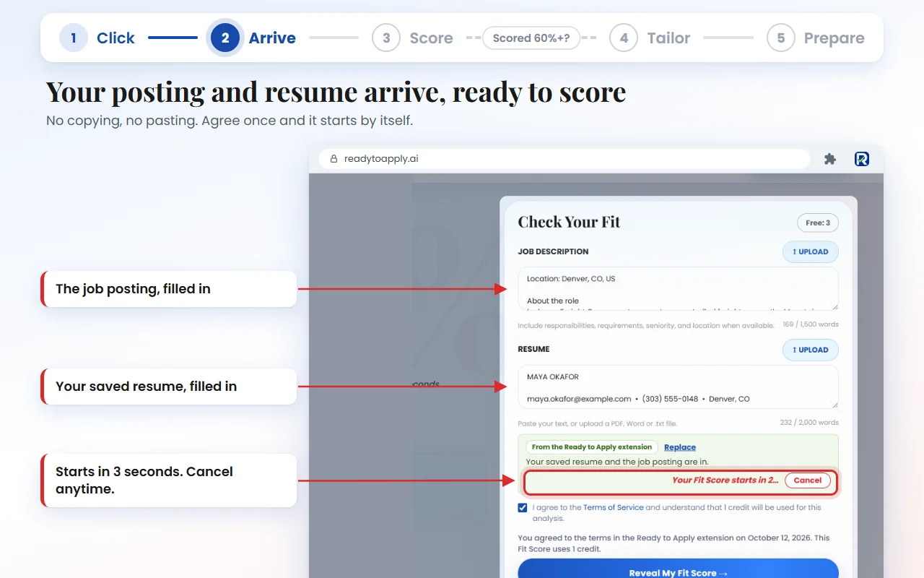Focus the Resume text area

pos(678,387)
